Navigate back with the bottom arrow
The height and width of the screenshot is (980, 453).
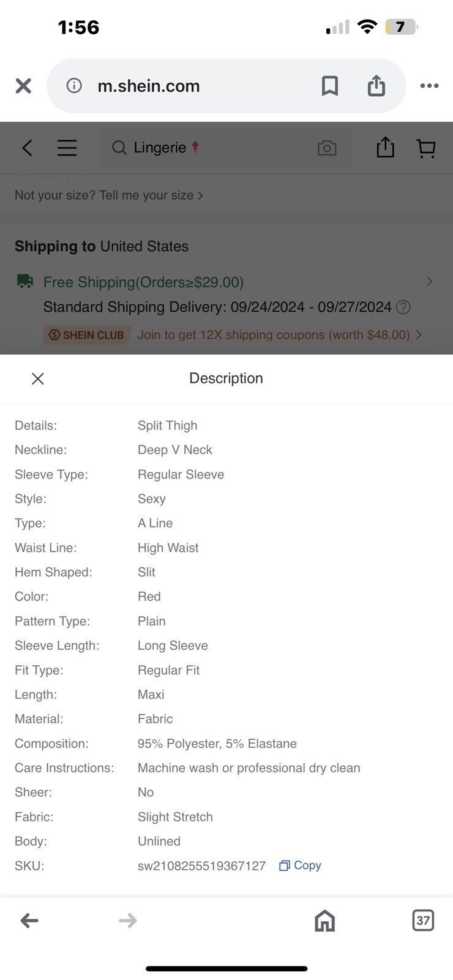pos(29,920)
